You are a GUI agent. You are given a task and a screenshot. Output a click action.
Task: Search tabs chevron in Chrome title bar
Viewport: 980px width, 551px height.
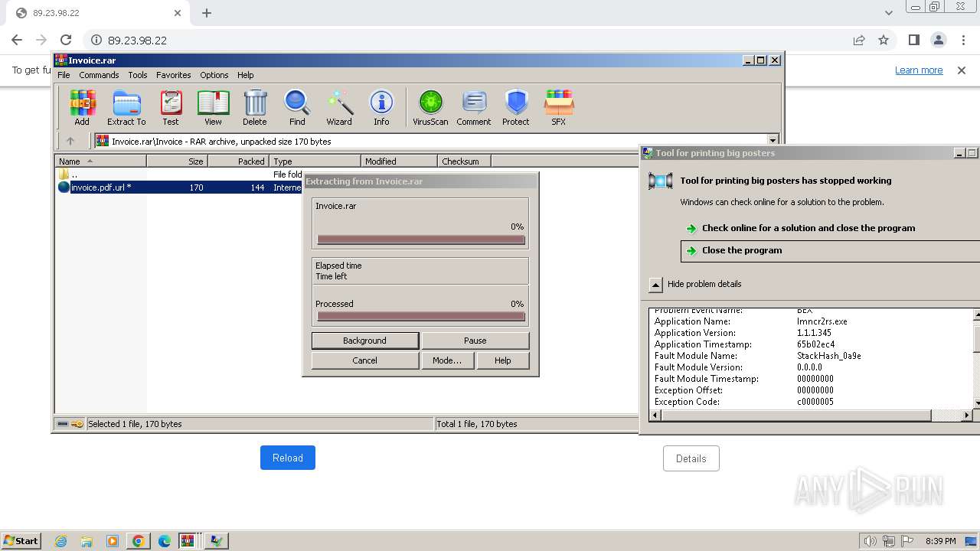[888, 13]
